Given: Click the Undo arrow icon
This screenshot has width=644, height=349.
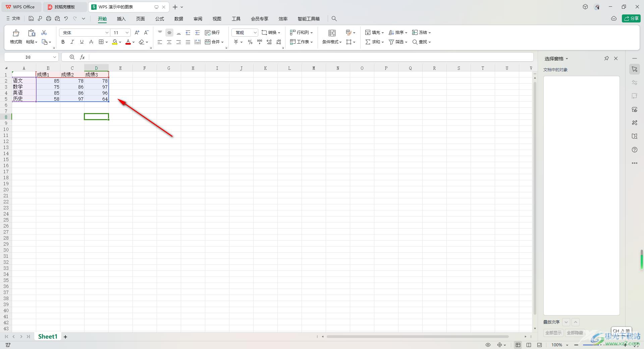Looking at the screenshot, I should [x=66, y=19].
